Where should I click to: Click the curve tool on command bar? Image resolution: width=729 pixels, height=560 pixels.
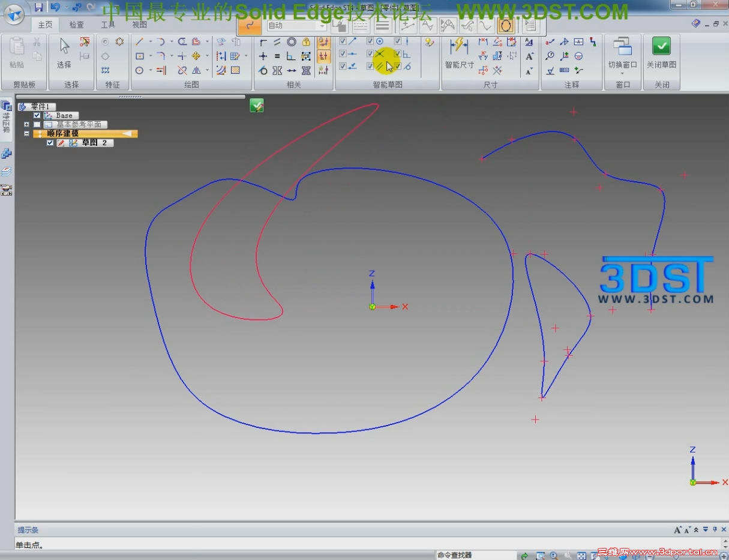[249, 26]
